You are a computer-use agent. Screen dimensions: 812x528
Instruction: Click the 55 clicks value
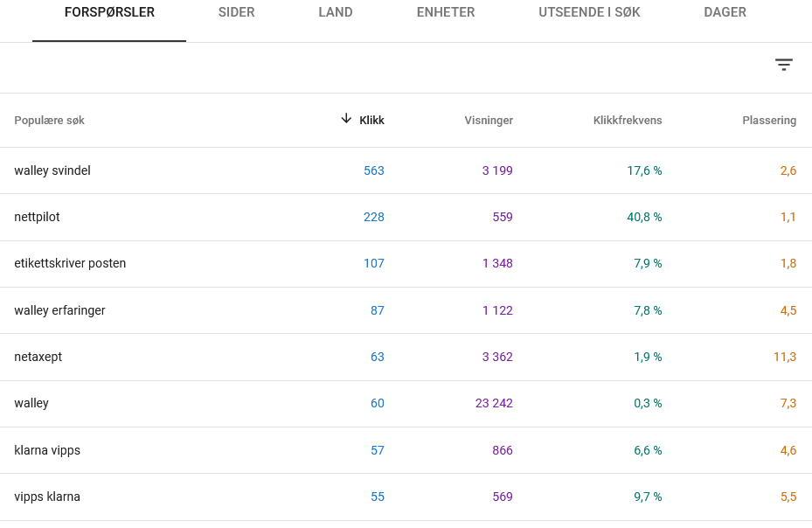378,497
